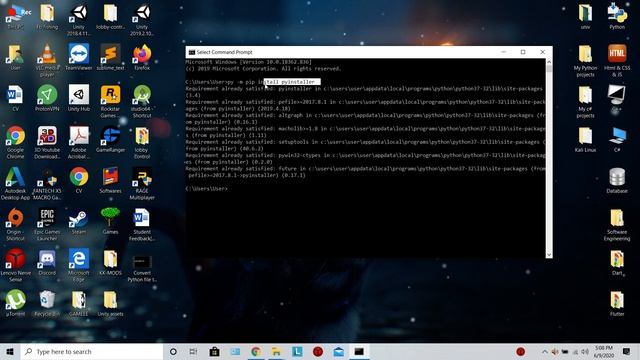Open the Flutter folder icon
This screenshot has width=640, height=360.
coord(617,303)
